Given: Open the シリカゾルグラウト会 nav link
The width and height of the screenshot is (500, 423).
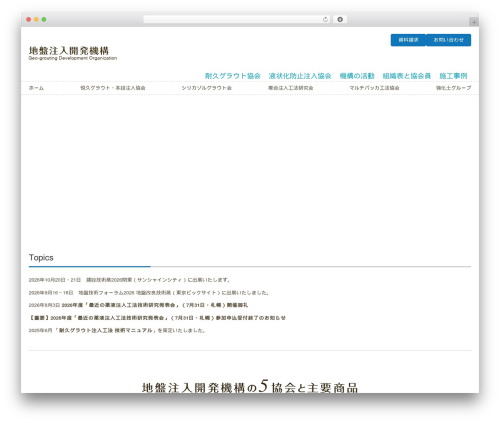Looking at the screenshot, I should pos(207,88).
